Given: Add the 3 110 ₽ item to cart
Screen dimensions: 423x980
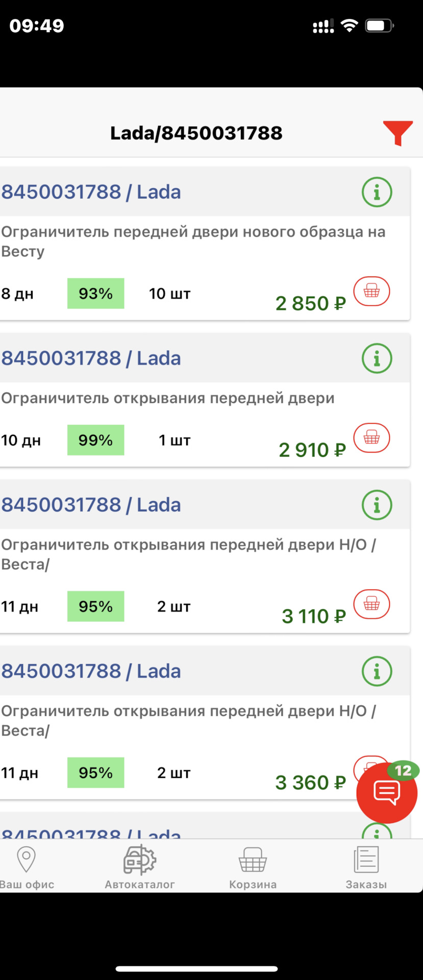Looking at the screenshot, I should pos(371,604).
